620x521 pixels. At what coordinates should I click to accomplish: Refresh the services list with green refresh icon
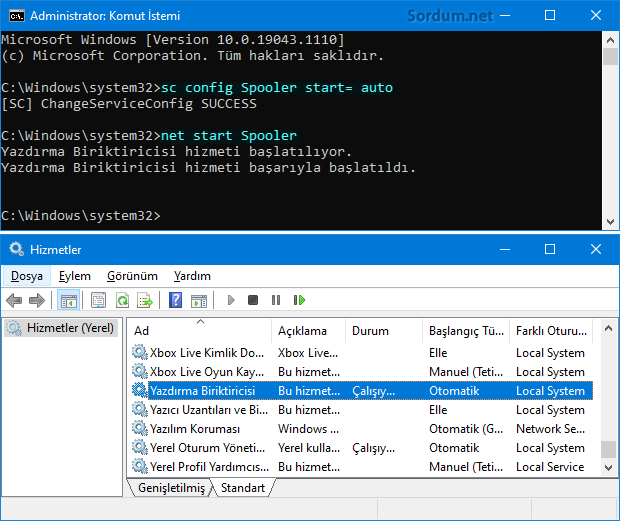123,300
